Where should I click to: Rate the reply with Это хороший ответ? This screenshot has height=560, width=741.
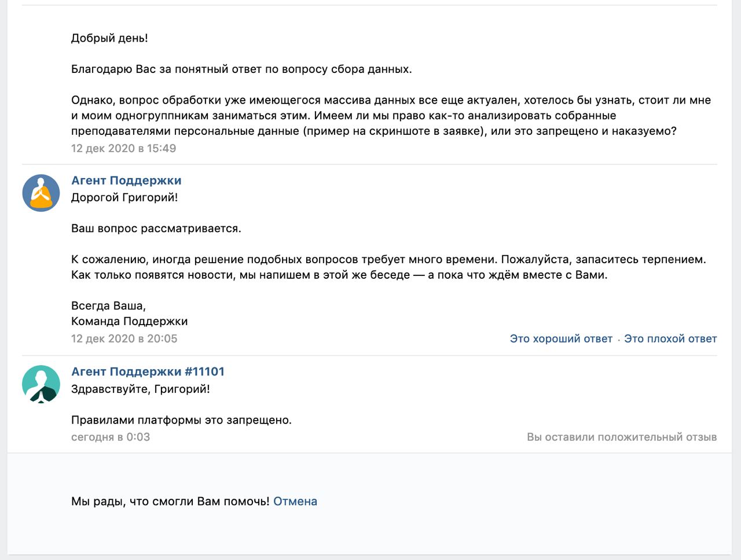tap(561, 339)
